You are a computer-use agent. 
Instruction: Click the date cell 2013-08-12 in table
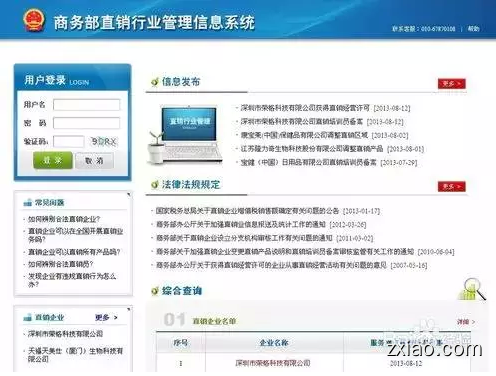(406, 363)
